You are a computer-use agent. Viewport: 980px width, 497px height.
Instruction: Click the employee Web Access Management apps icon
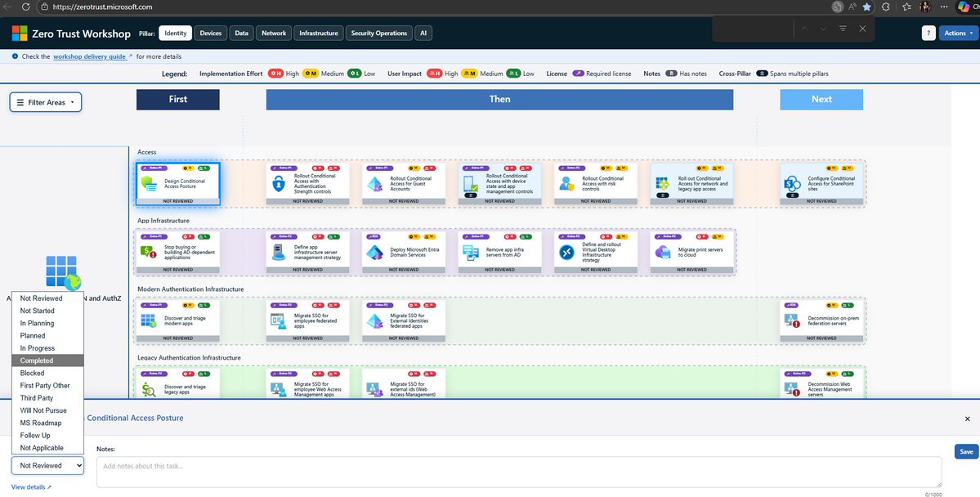click(278, 389)
